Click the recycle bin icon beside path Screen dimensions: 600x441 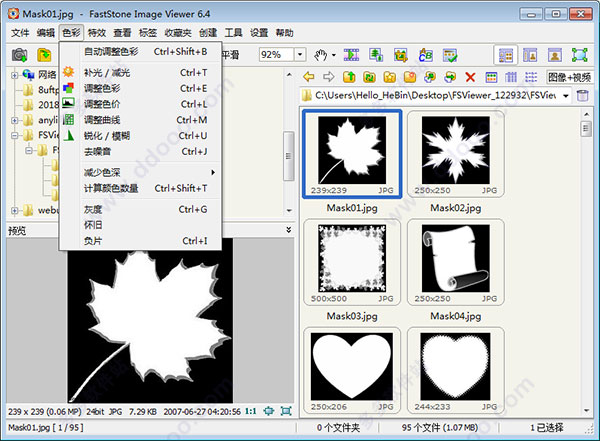(582, 95)
